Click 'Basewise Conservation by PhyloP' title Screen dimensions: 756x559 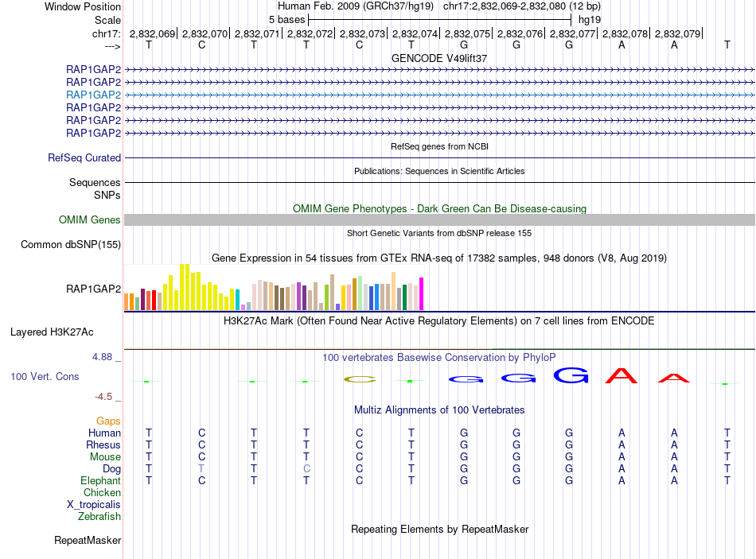(x=439, y=358)
